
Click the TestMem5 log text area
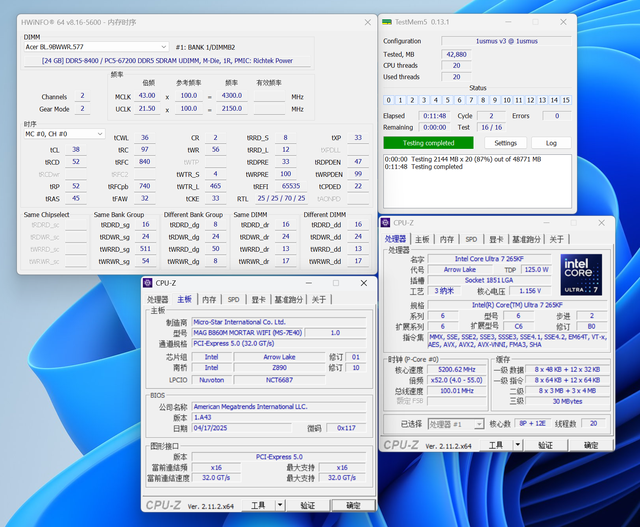(x=477, y=181)
